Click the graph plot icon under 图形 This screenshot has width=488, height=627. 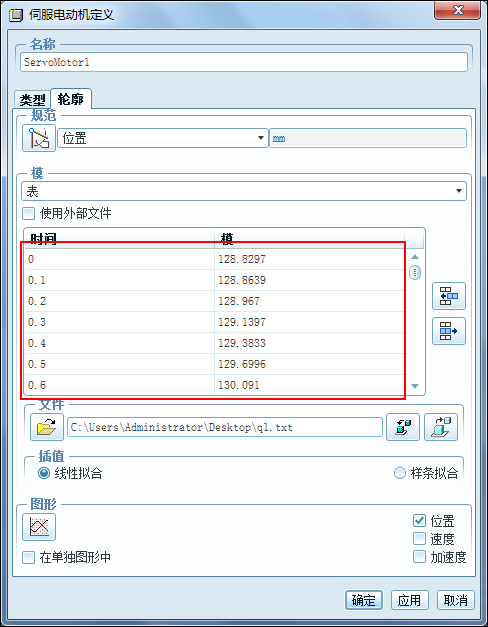[x=39, y=527]
